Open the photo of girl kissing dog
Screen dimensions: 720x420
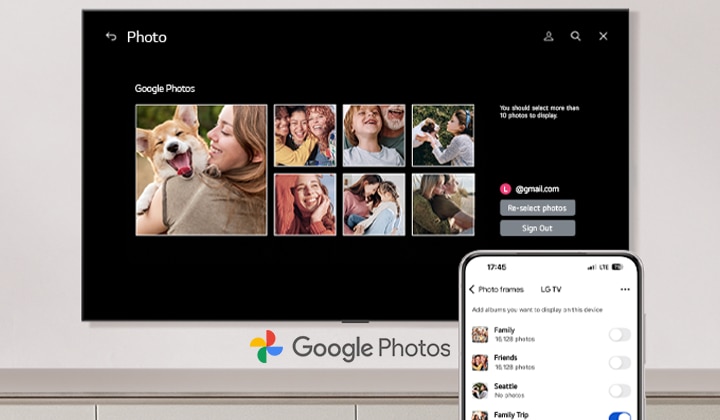point(443,135)
